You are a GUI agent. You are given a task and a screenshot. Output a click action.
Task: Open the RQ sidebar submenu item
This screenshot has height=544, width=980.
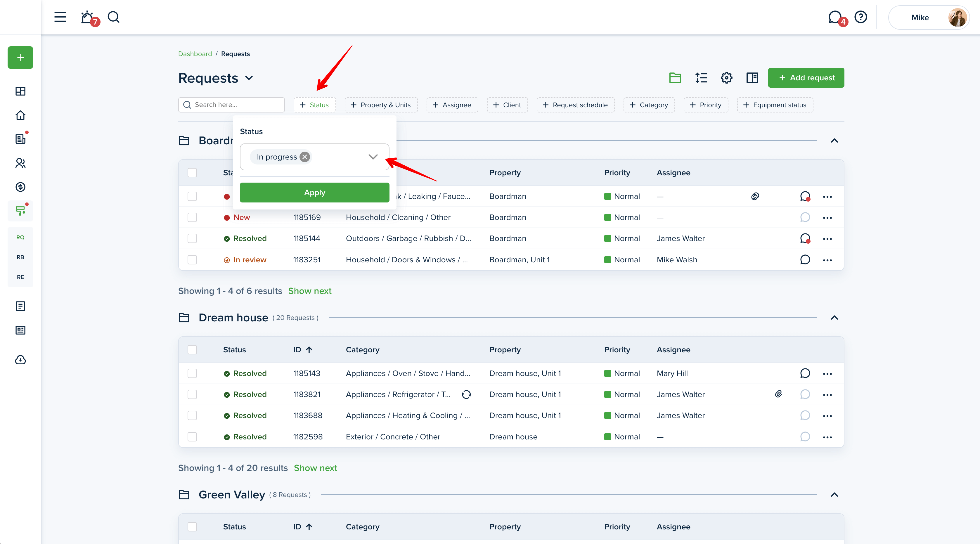pos(20,238)
